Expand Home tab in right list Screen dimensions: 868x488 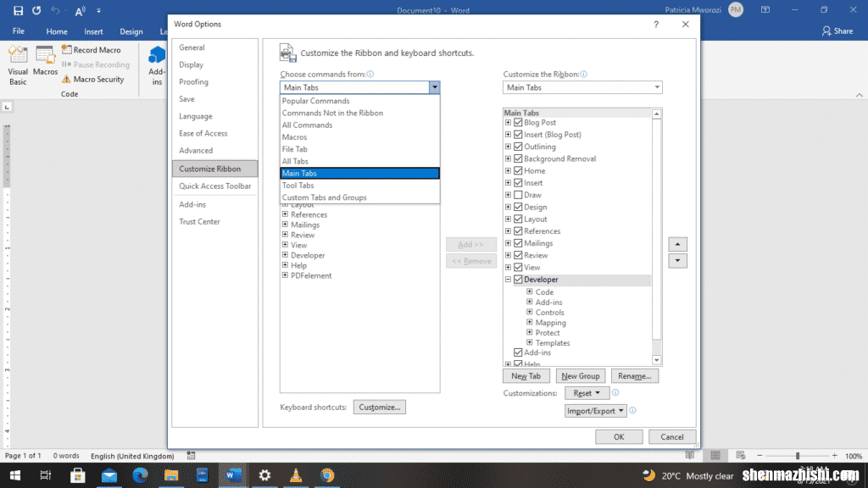(x=508, y=170)
